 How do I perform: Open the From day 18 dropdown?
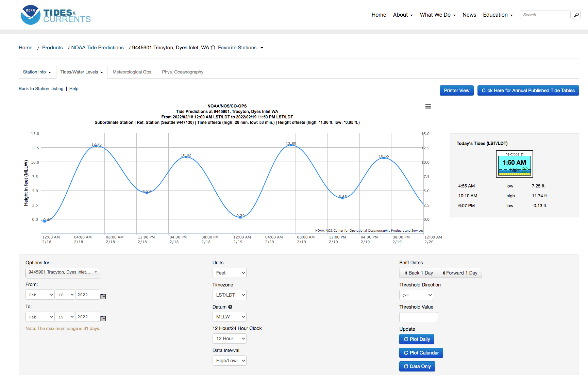coord(65,295)
